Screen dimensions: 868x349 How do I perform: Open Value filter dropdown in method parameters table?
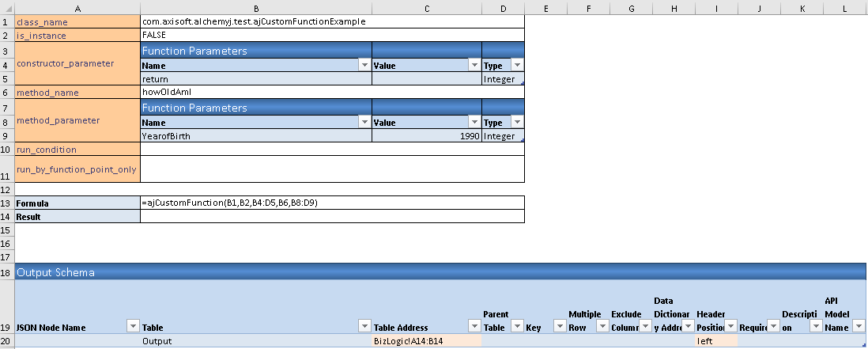[x=474, y=123]
